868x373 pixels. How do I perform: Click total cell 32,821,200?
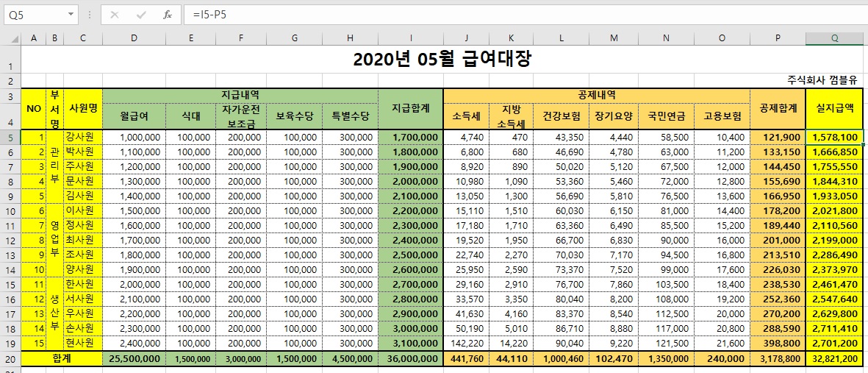point(834,358)
